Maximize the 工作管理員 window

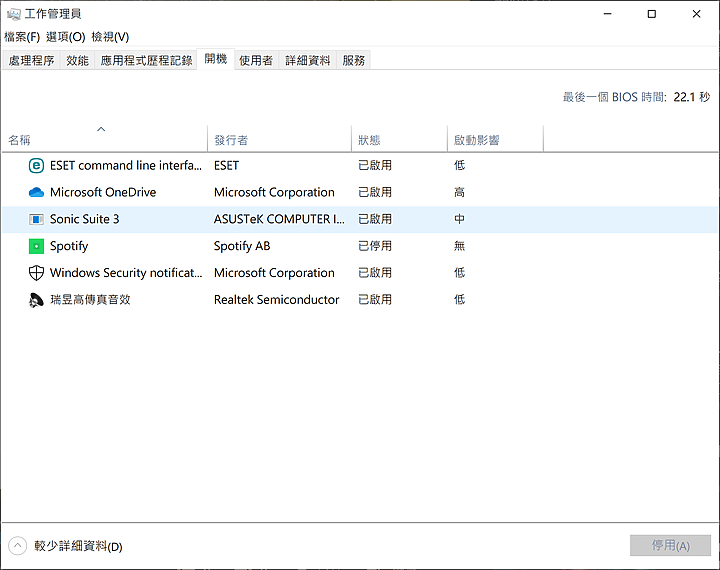(x=652, y=14)
